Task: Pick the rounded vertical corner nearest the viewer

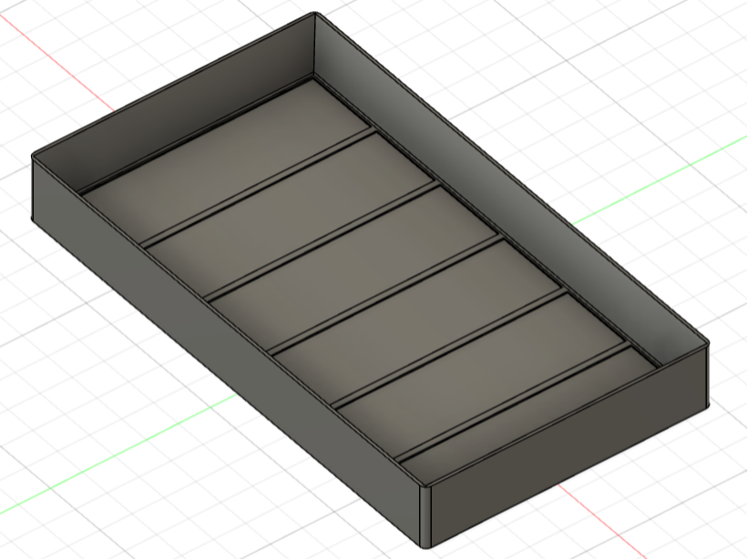Action: click(x=426, y=516)
